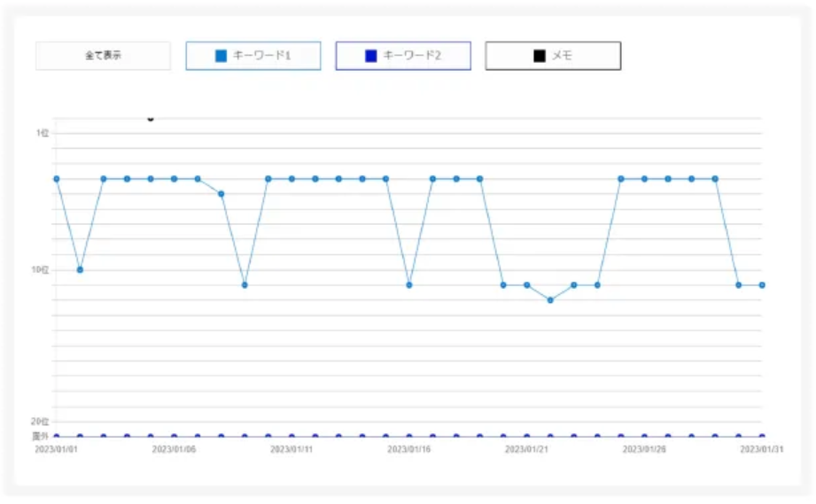This screenshot has height=504, width=816.
Task: Toggle the メモ legend button
Action: [x=553, y=56]
